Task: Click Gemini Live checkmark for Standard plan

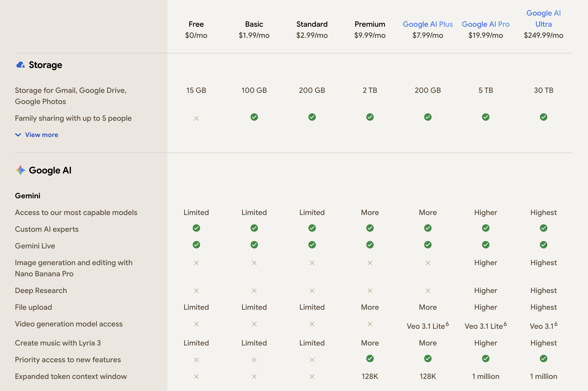Action: [312, 245]
